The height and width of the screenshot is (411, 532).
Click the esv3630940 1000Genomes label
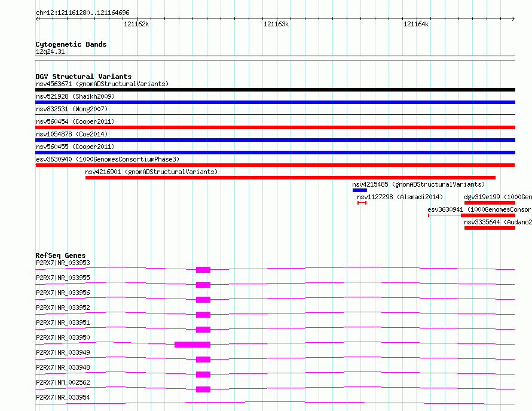pyautogui.click(x=108, y=159)
